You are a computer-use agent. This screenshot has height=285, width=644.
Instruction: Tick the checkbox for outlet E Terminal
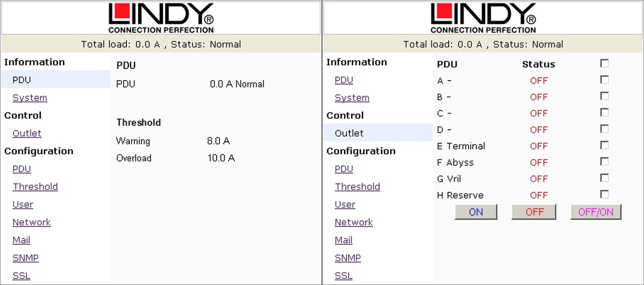click(x=604, y=145)
